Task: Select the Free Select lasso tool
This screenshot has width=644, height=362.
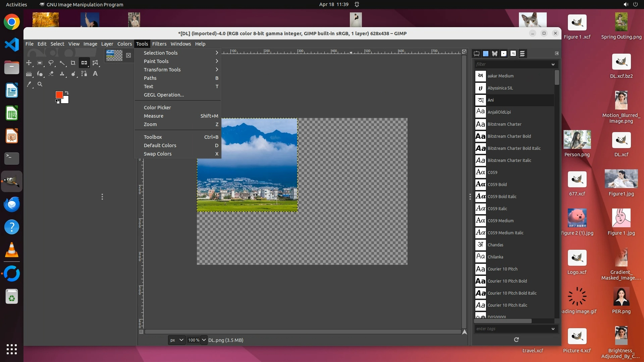Action: point(51,63)
